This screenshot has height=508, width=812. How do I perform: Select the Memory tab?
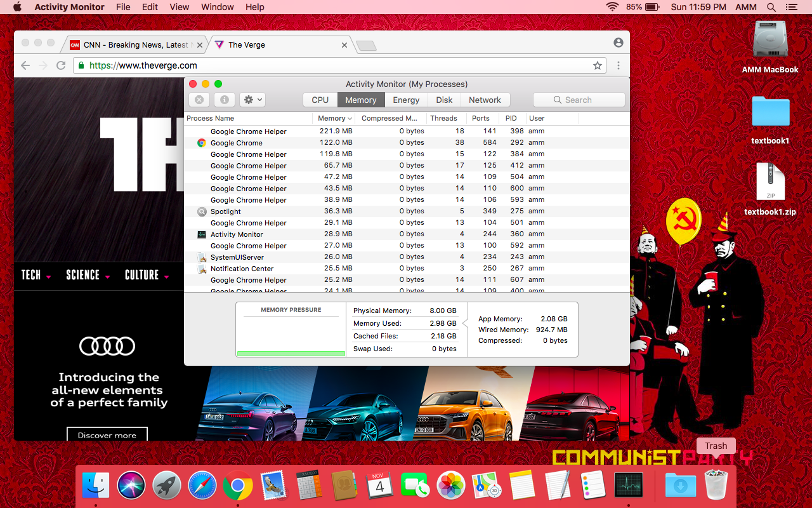point(361,100)
